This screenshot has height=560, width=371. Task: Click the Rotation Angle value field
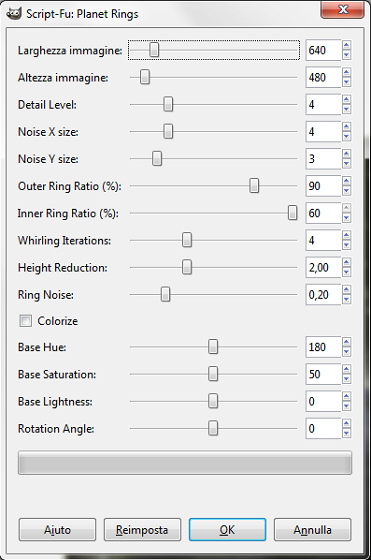(323, 428)
